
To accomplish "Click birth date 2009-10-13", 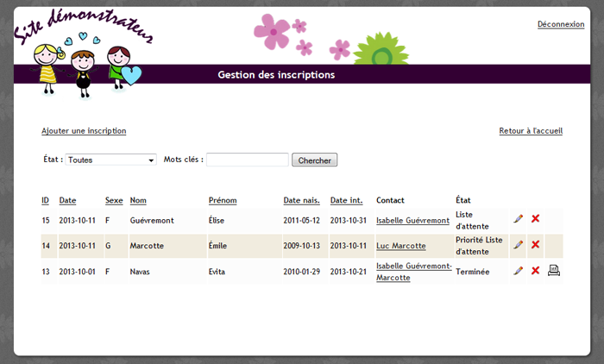I will (302, 246).
